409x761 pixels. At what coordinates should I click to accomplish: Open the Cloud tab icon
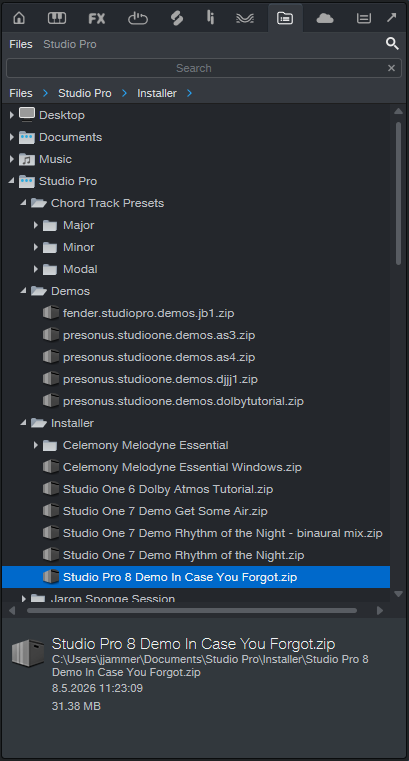pyautogui.click(x=325, y=18)
